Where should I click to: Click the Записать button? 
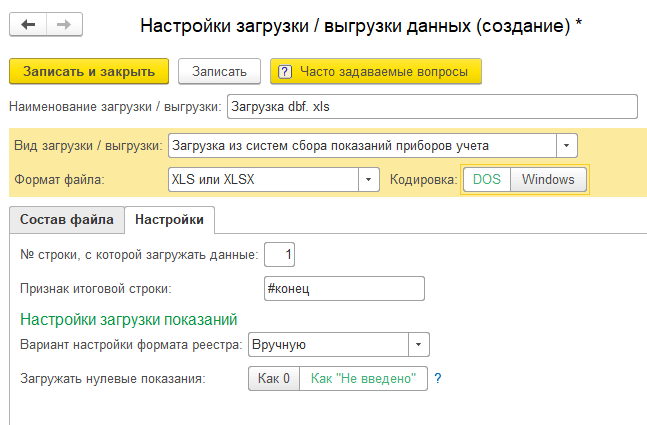pos(219,71)
